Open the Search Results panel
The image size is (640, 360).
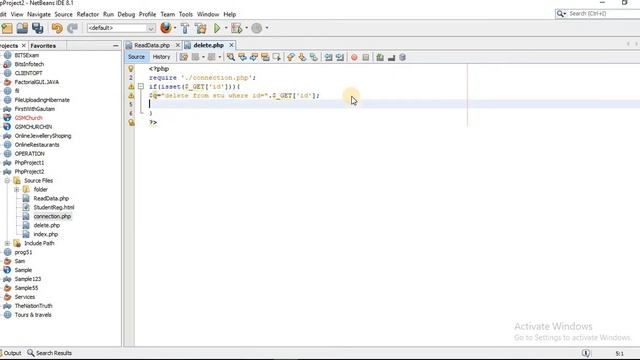[49, 353]
